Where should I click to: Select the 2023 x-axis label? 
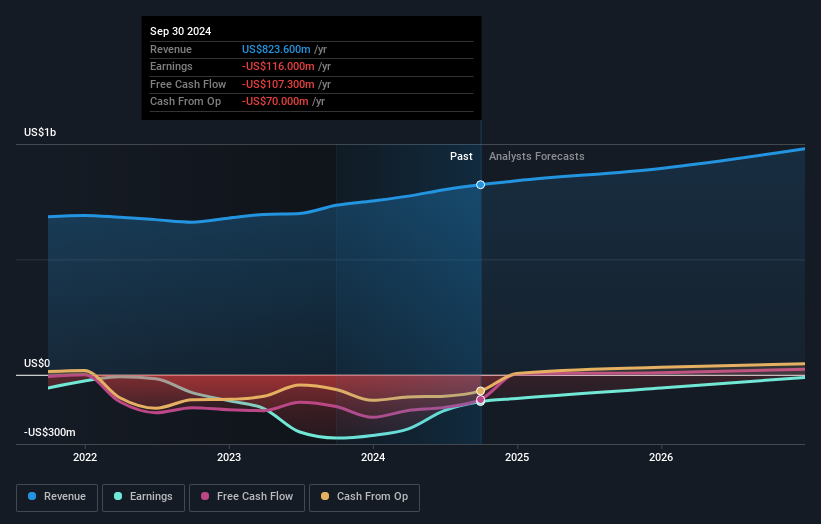(x=229, y=457)
